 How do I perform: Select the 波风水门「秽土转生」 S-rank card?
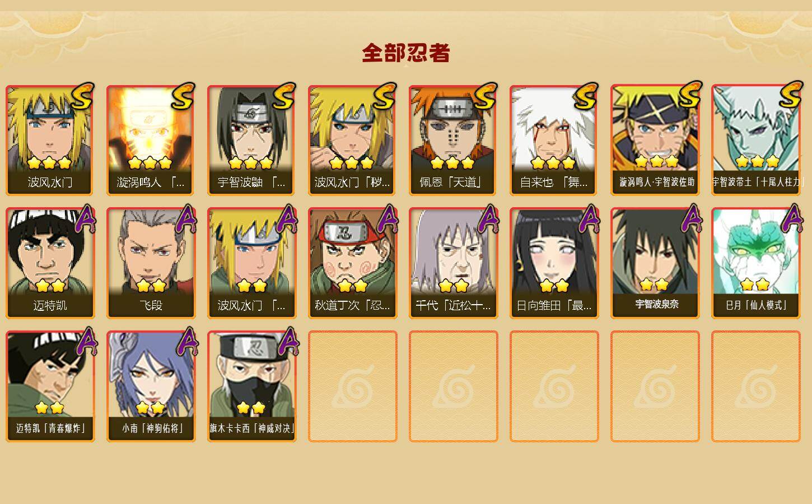pyautogui.click(x=353, y=140)
